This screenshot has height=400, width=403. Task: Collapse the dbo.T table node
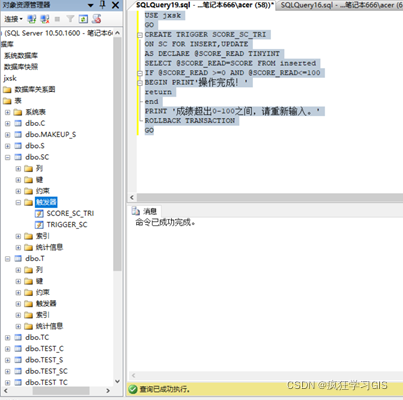tap(7, 259)
